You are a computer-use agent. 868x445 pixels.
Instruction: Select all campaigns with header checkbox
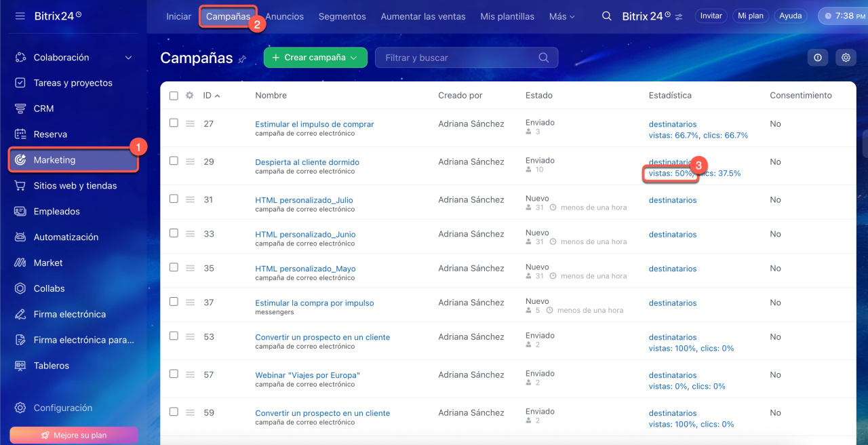click(174, 96)
